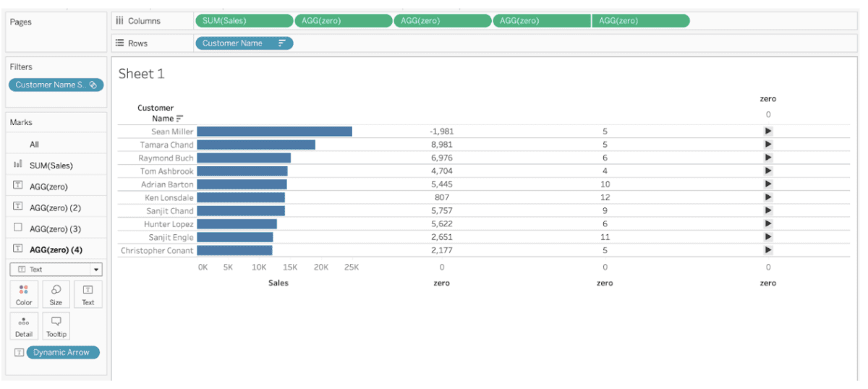Viewport: 868px width, 389px height.
Task: Click the value 11 in Sanjit Engle row
Action: pos(605,237)
